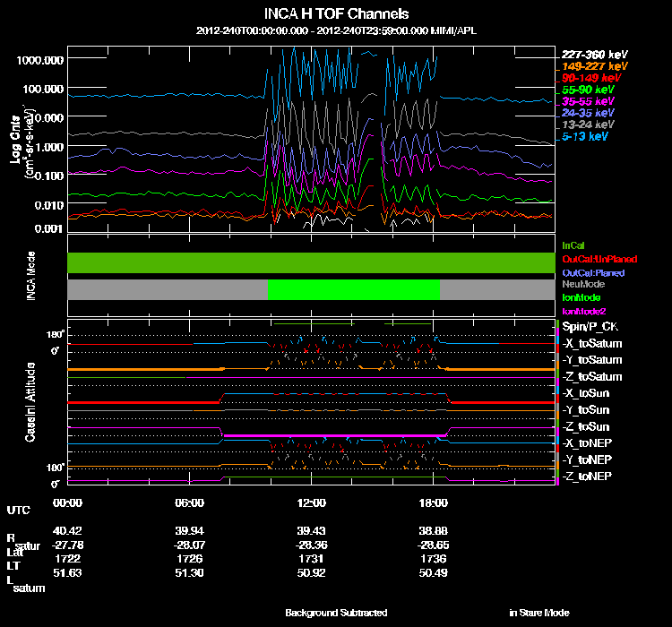
Task: Click the 18:00 UTC time label
Action: (x=434, y=502)
